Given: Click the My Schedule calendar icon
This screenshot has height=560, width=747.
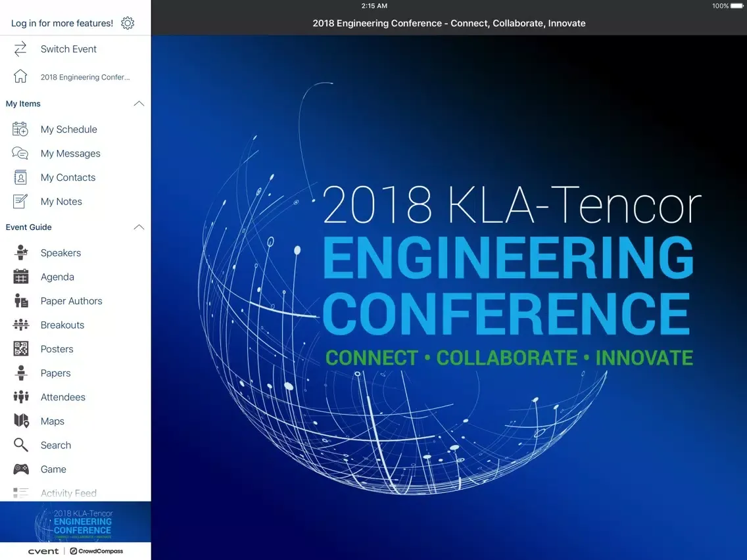Looking at the screenshot, I should pos(20,129).
